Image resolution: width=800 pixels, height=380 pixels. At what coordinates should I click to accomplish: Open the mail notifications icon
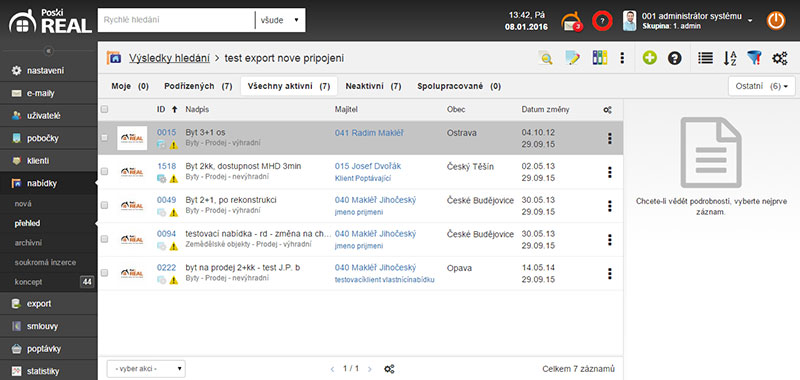click(x=571, y=21)
